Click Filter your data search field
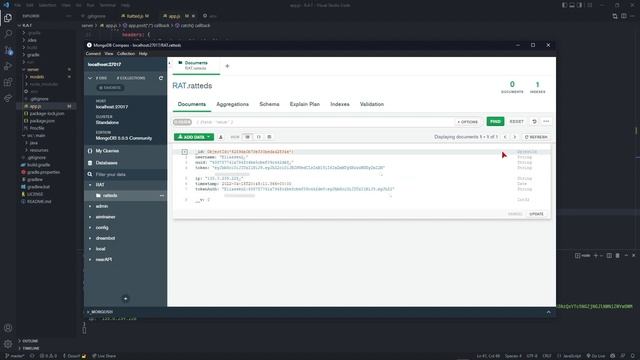640x360 pixels. [x=125, y=175]
